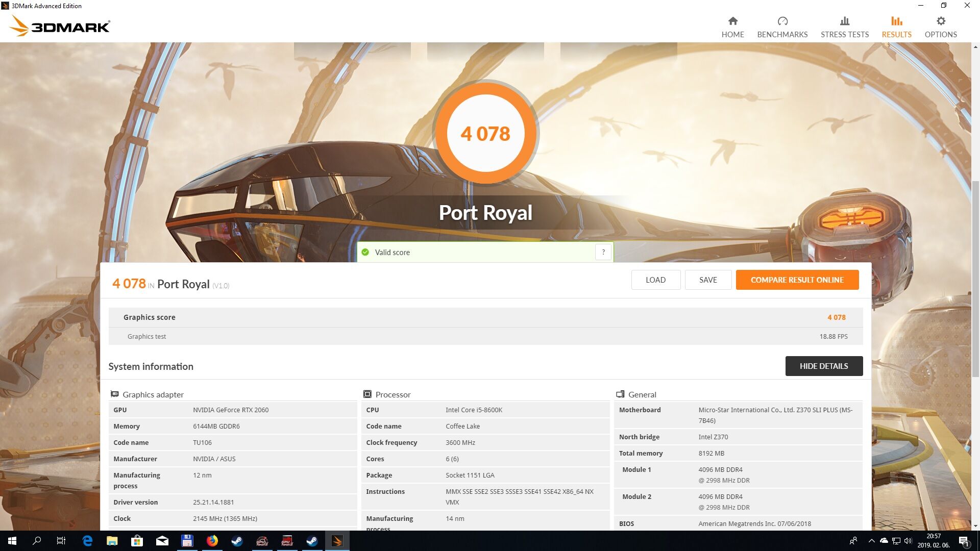Open the Action Center notifications icon
This screenshot has height=551, width=980.
[x=964, y=541]
